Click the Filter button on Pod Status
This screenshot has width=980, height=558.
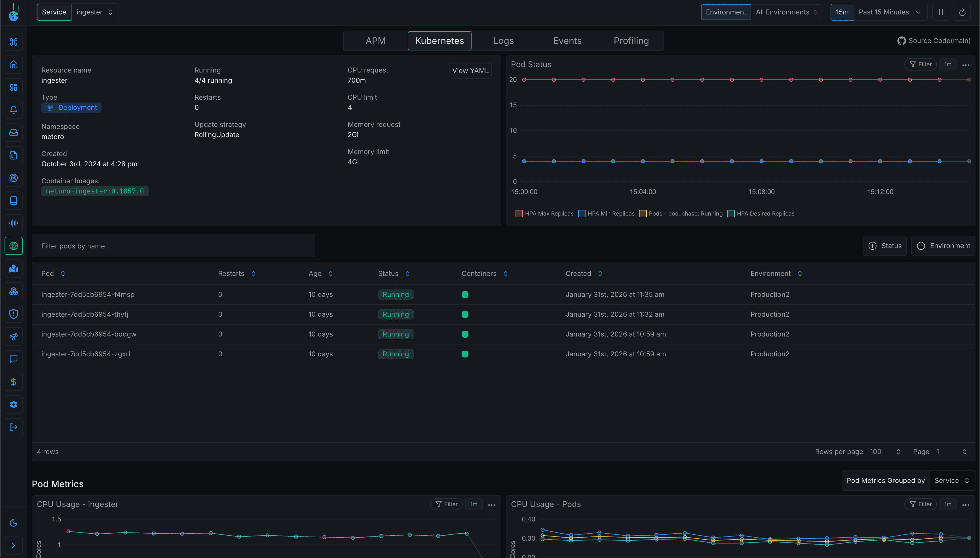pyautogui.click(x=920, y=64)
